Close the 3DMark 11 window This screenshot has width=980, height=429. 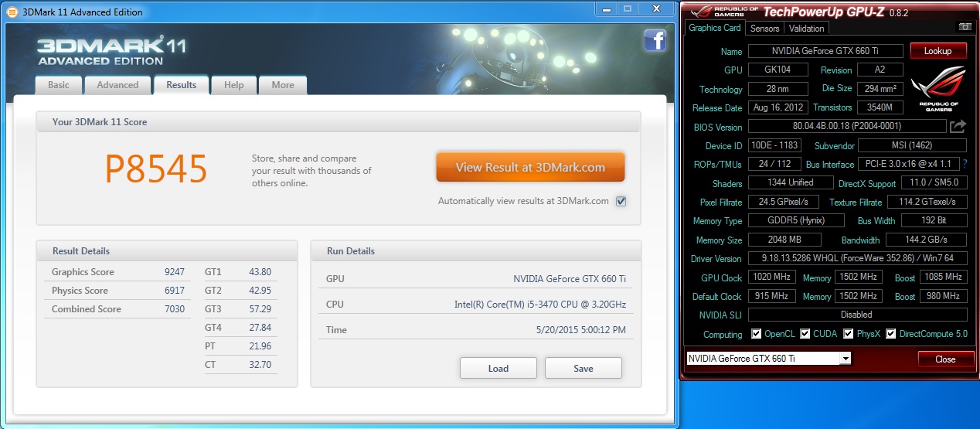coord(657,9)
